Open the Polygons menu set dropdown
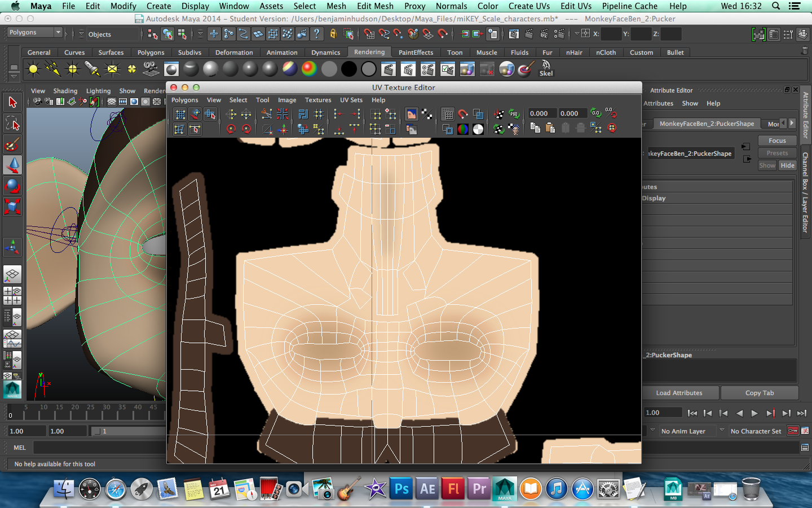The width and height of the screenshot is (812, 508). [x=34, y=33]
